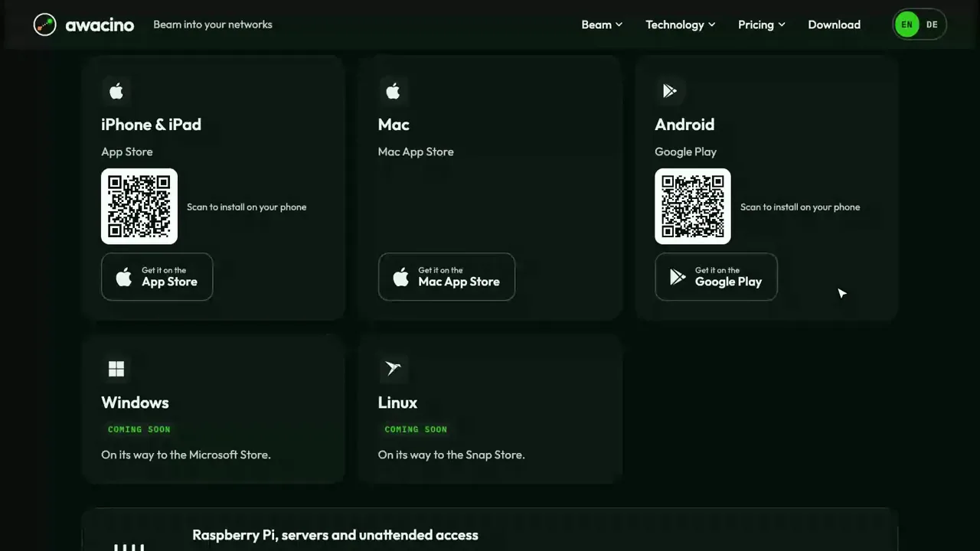Click "On its way to the Microsoft Store."

point(186,455)
